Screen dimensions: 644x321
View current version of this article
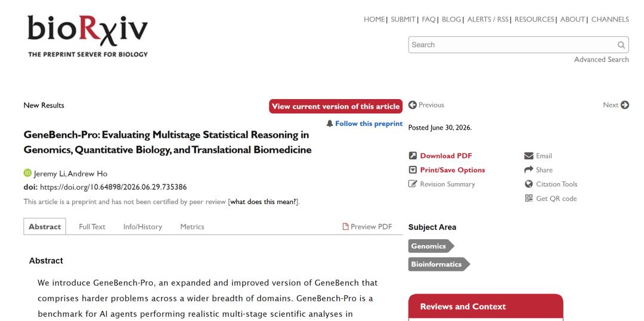336,106
